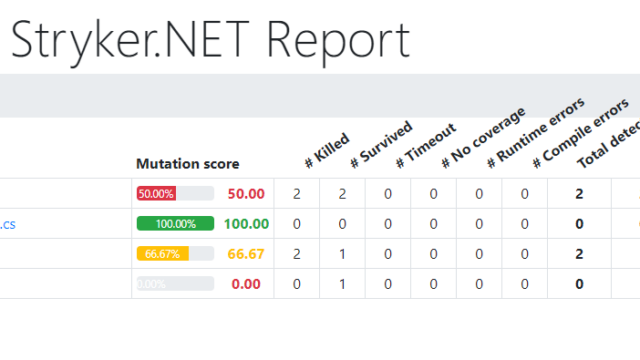This screenshot has height=360, width=640.
Task: Click Timeout count in the 66.67 row
Action: click(x=388, y=254)
